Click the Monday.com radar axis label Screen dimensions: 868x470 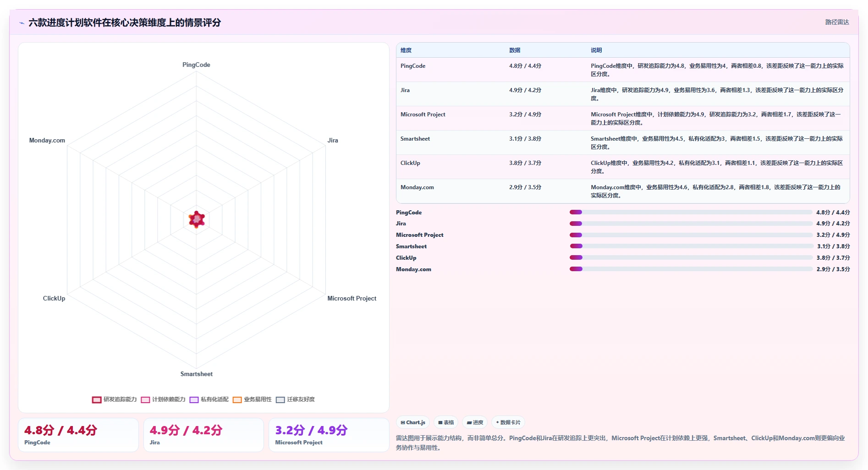(x=47, y=140)
